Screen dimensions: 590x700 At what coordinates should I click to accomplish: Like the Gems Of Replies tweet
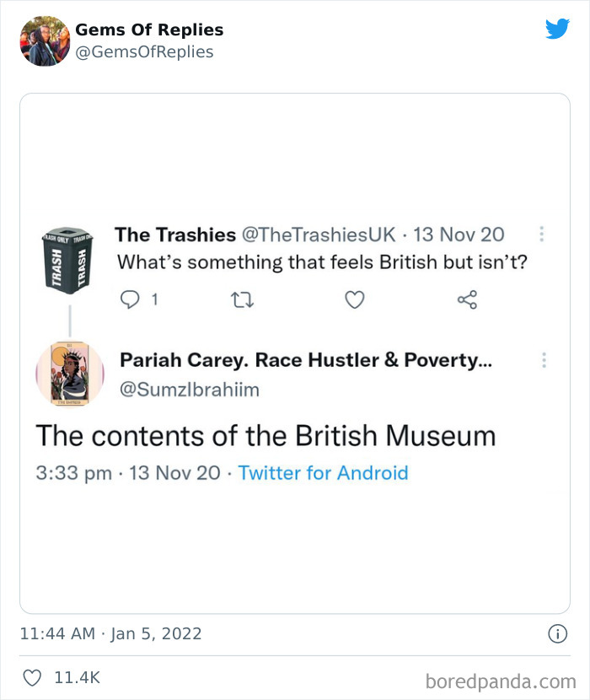(x=32, y=677)
